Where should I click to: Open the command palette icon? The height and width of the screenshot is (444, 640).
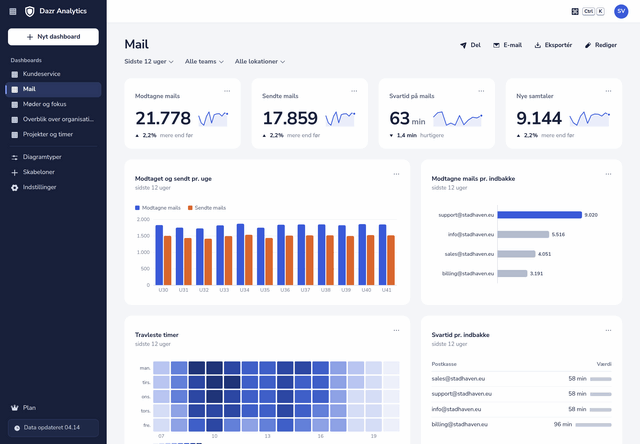coord(575,11)
